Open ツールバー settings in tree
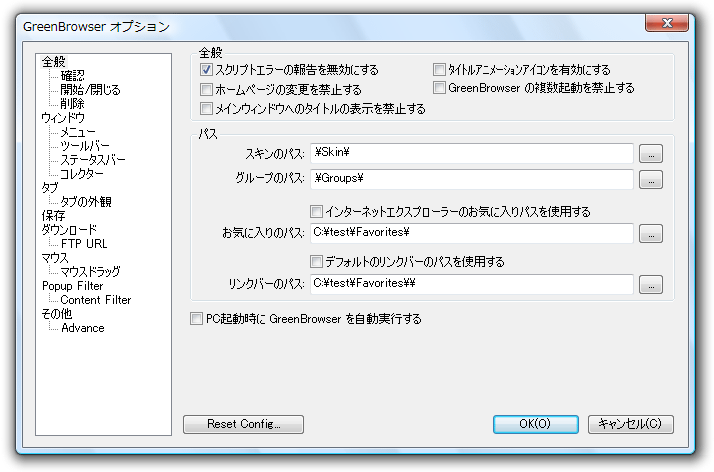This screenshot has width=714, height=472. (x=85, y=146)
